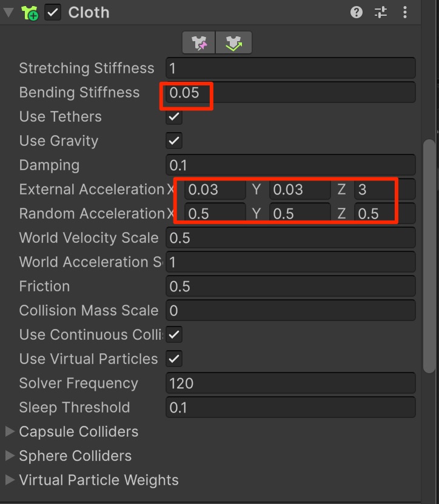Click the External Acceleration Z field

pyautogui.click(x=384, y=190)
